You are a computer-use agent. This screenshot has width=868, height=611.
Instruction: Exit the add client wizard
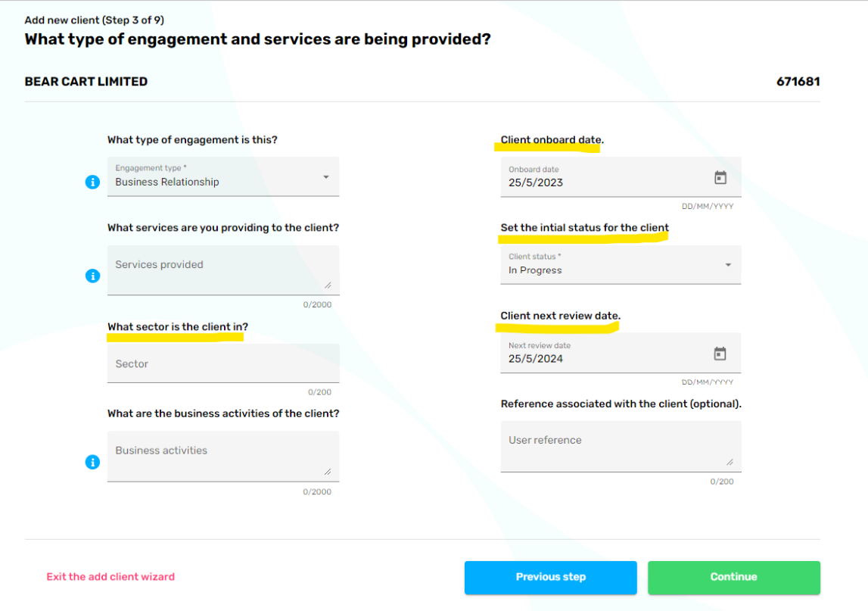pos(110,577)
